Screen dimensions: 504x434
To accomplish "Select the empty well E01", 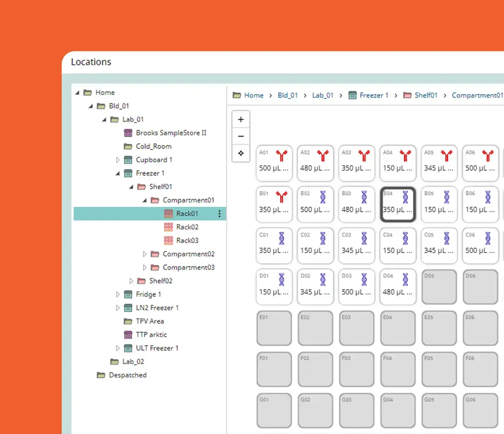I will [x=274, y=328].
